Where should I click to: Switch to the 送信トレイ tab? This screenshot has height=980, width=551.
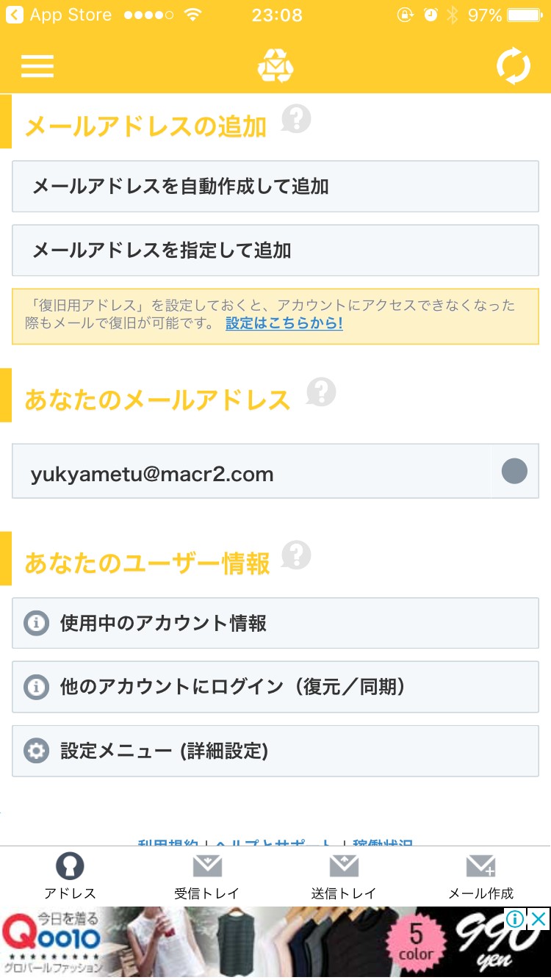pyautogui.click(x=344, y=876)
